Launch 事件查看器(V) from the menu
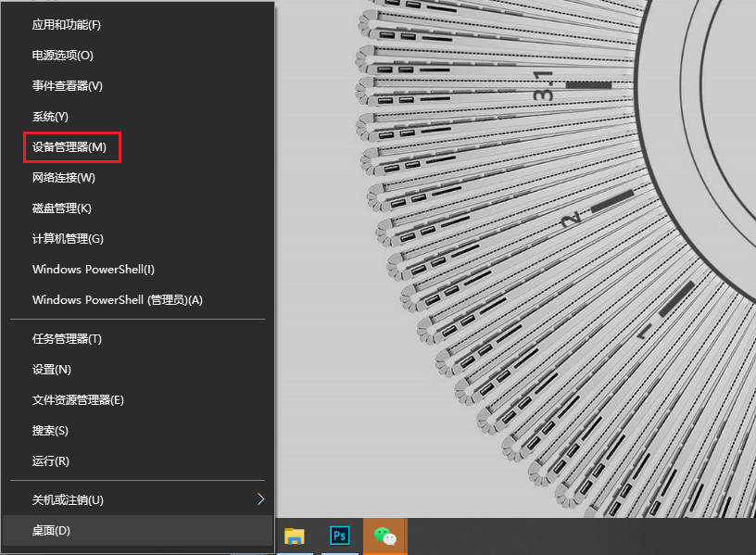 (68, 86)
